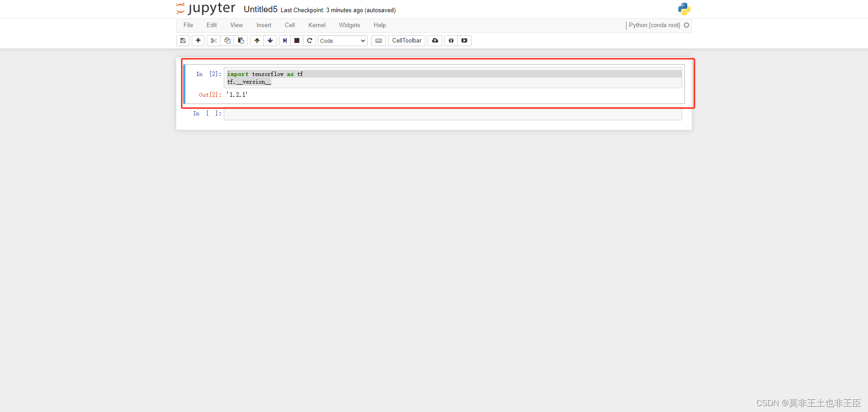Open the Insert menu
This screenshot has width=868, height=412.
(x=264, y=25)
